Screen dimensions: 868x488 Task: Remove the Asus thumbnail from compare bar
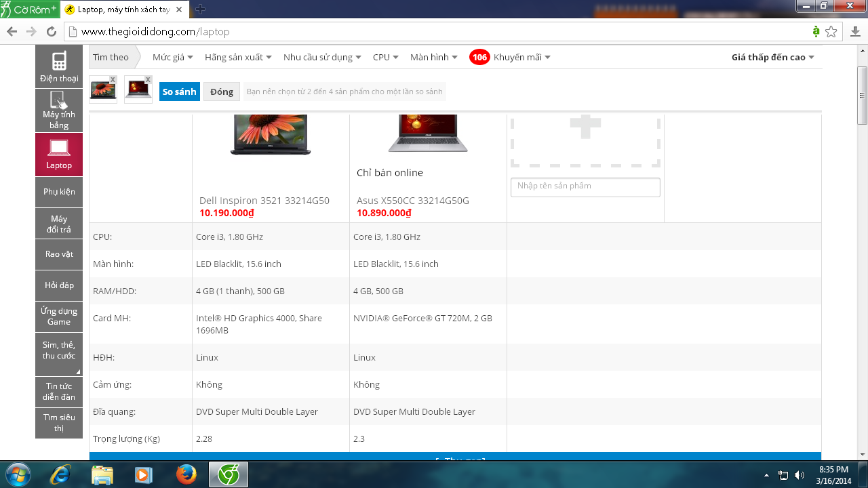(148, 79)
